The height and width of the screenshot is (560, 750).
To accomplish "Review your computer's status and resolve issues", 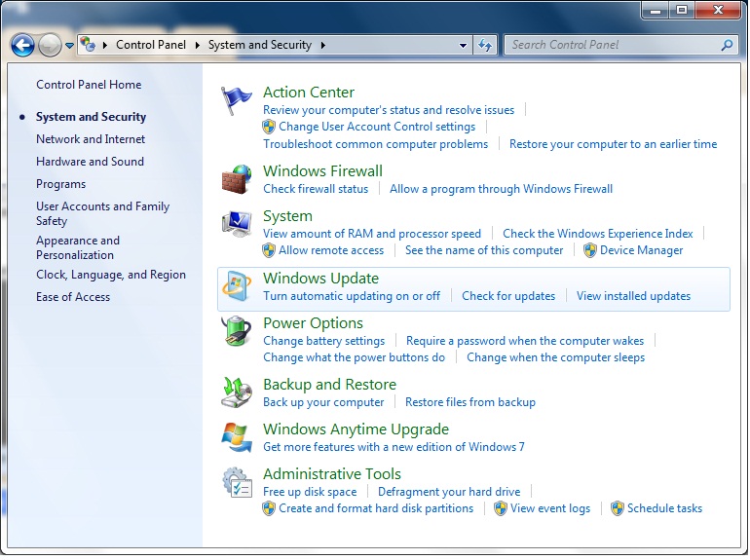I will [389, 110].
